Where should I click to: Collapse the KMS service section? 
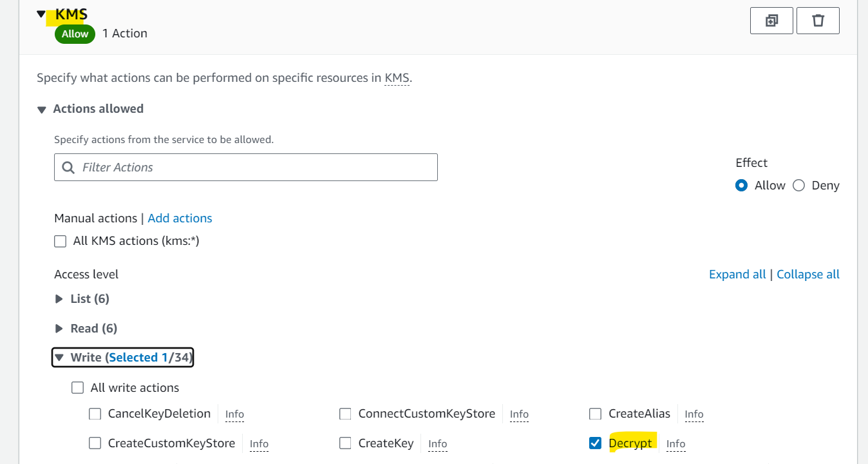click(x=41, y=14)
